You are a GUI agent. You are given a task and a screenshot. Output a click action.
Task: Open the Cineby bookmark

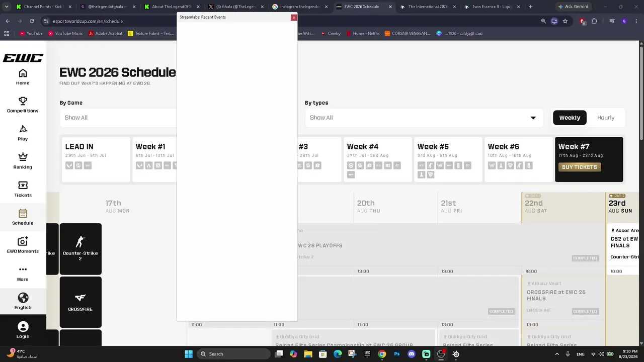(x=330, y=34)
